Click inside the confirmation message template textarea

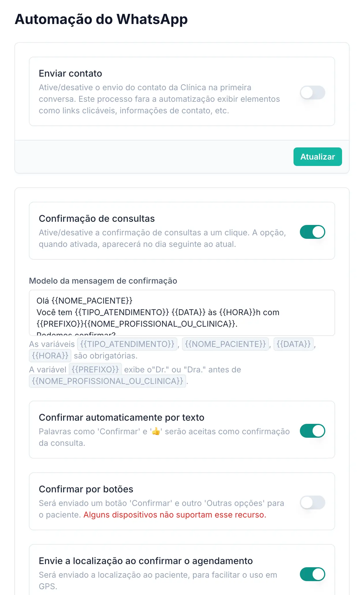pos(182,313)
